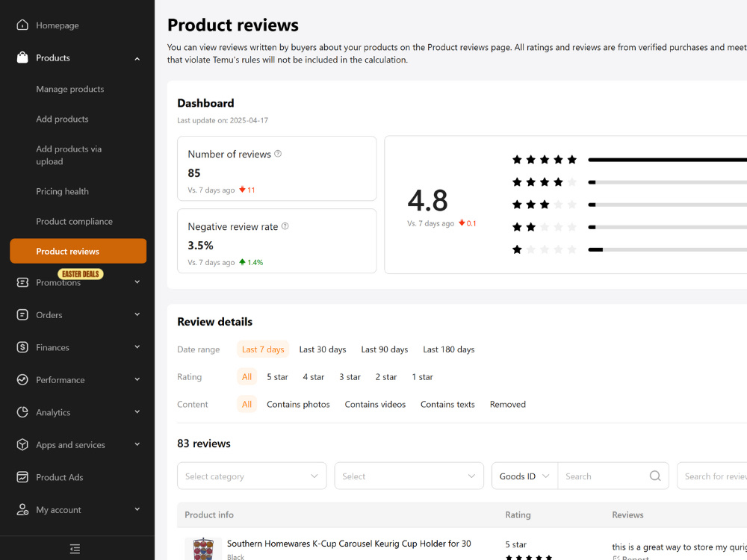Click the Homepage house icon
Image resolution: width=747 pixels, height=560 pixels.
point(22,25)
